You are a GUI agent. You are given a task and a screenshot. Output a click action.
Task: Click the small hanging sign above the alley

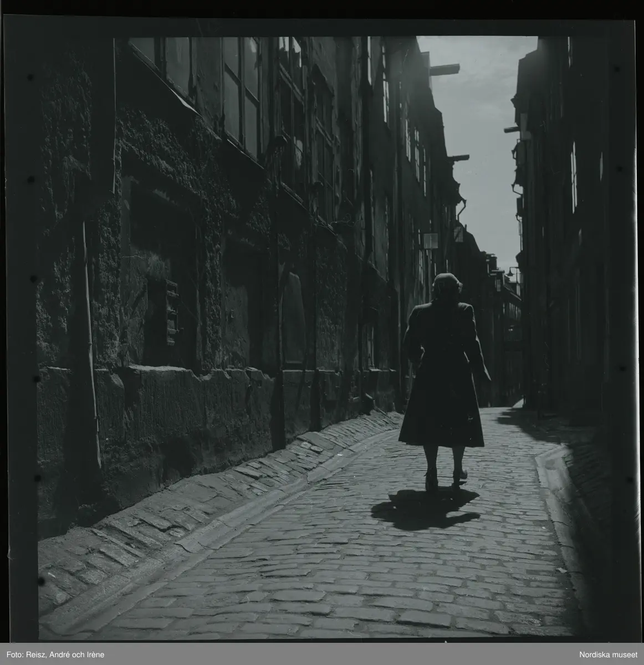coord(431,241)
